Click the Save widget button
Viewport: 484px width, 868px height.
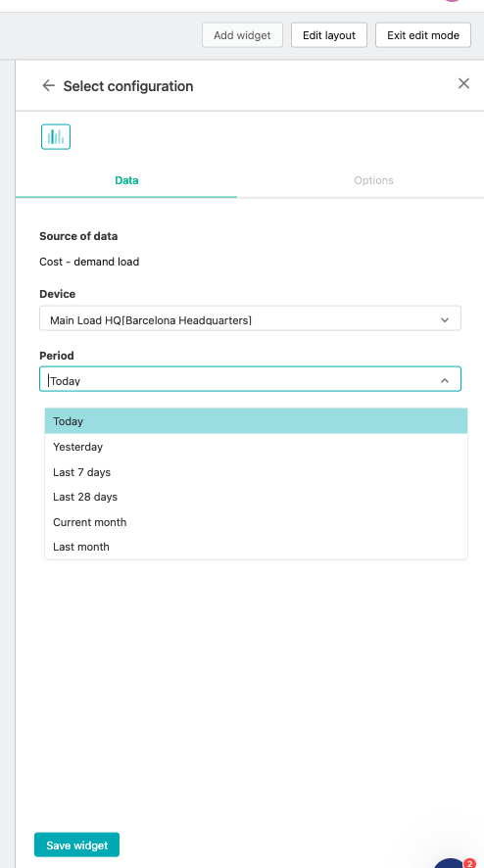click(x=77, y=845)
